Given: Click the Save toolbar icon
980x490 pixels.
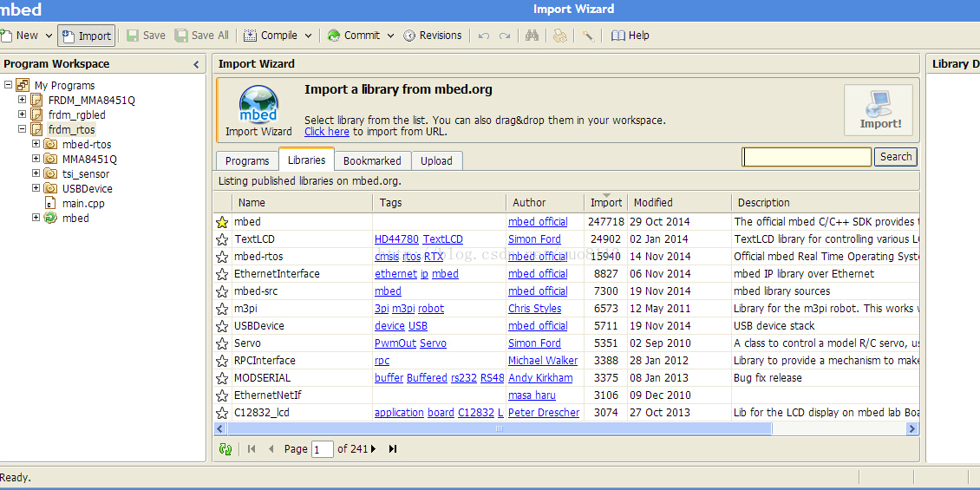Looking at the screenshot, I should click(x=133, y=36).
